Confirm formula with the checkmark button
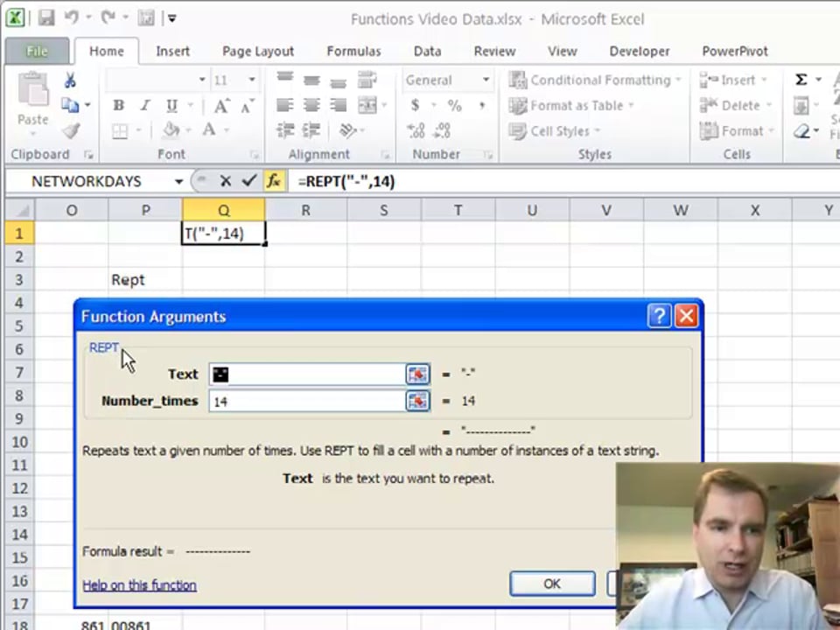The width and height of the screenshot is (840, 630). click(x=249, y=181)
